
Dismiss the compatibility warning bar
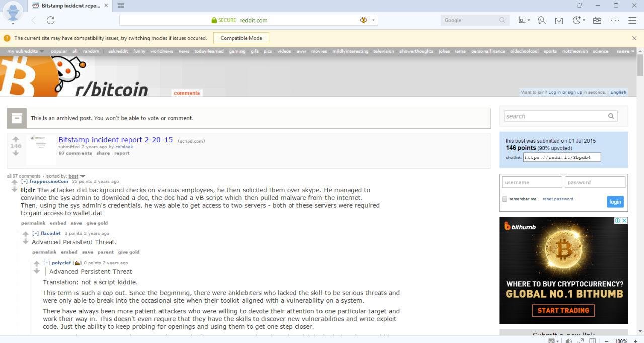[634, 38]
